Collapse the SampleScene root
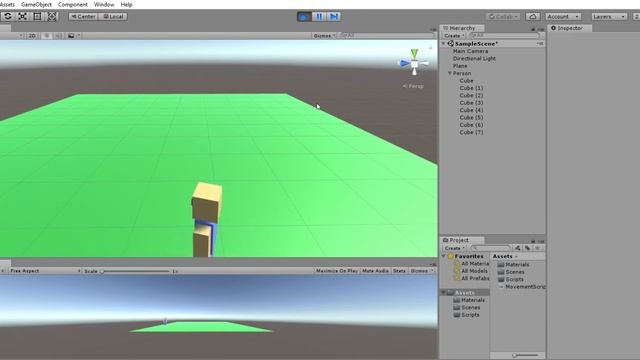 point(444,44)
